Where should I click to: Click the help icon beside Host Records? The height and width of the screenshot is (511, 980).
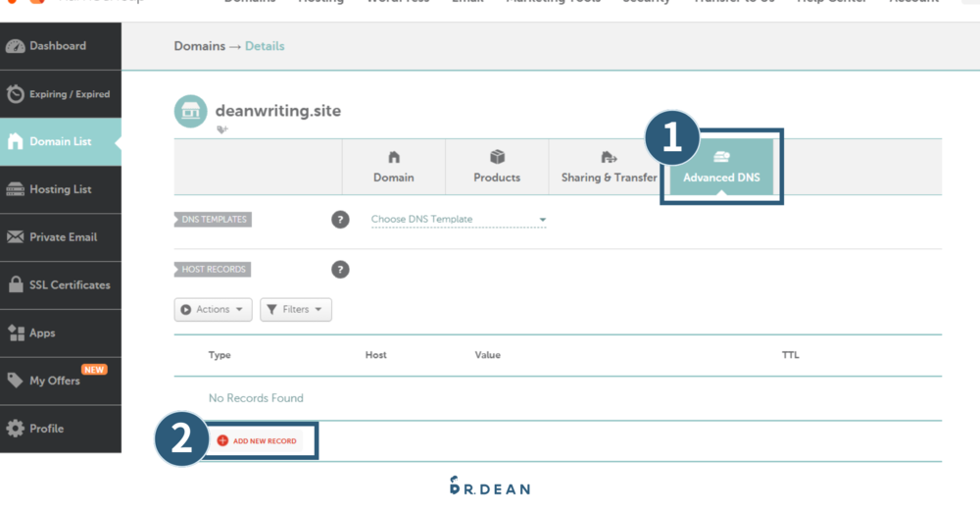point(340,270)
